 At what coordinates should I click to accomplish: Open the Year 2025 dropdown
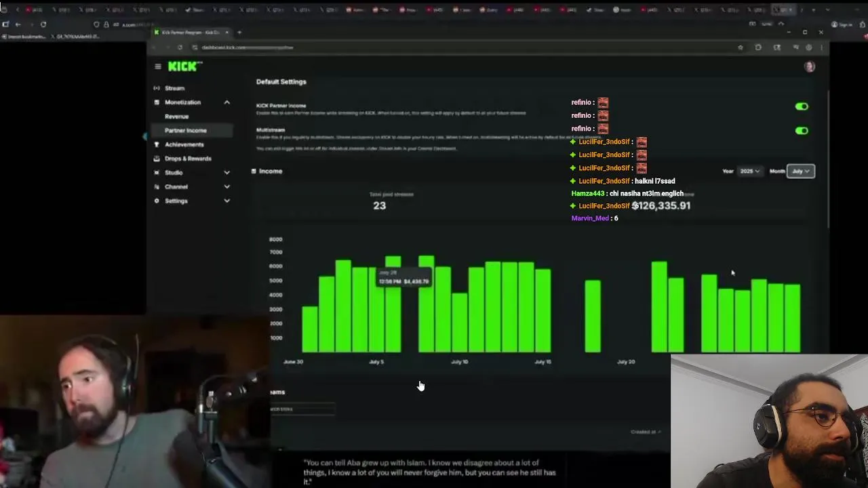pyautogui.click(x=749, y=171)
